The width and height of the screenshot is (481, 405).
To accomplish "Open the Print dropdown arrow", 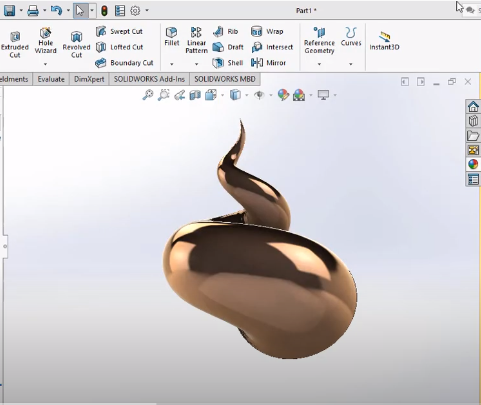I will point(44,11).
